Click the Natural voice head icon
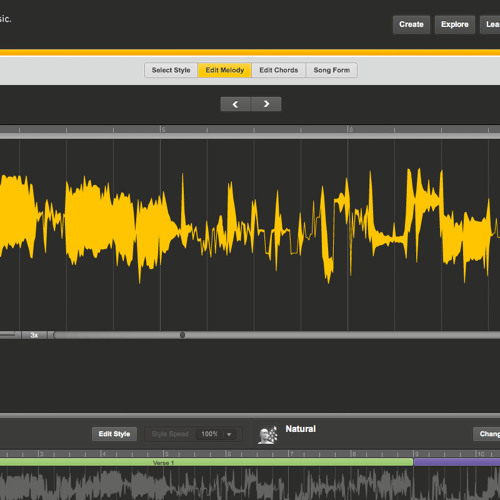The image size is (500, 500). (268, 435)
